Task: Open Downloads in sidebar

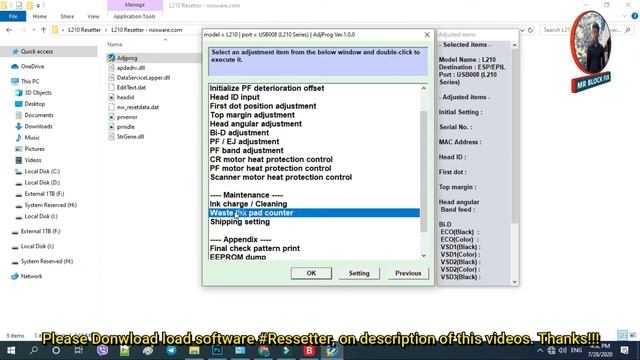Action: pos(38,126)
